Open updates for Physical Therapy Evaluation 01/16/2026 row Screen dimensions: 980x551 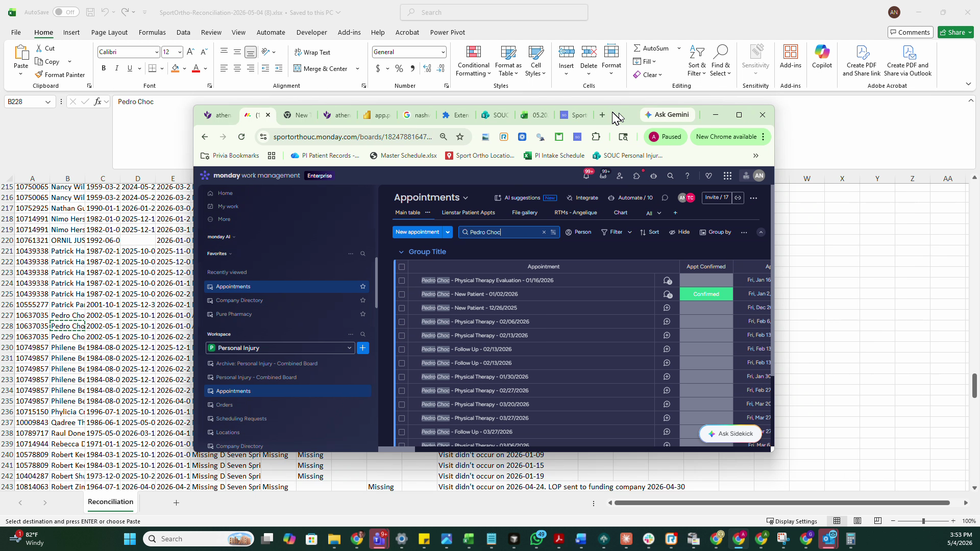pyautogui.click(x=667, y=281)
